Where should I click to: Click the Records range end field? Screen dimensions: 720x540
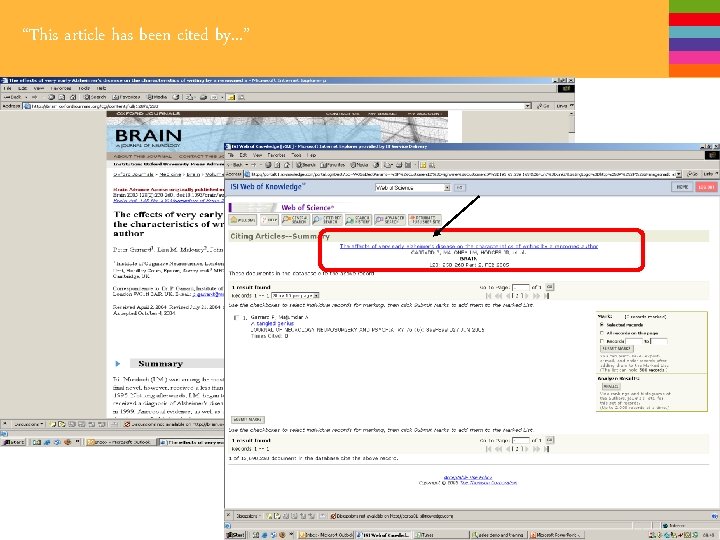coord(658,341)
